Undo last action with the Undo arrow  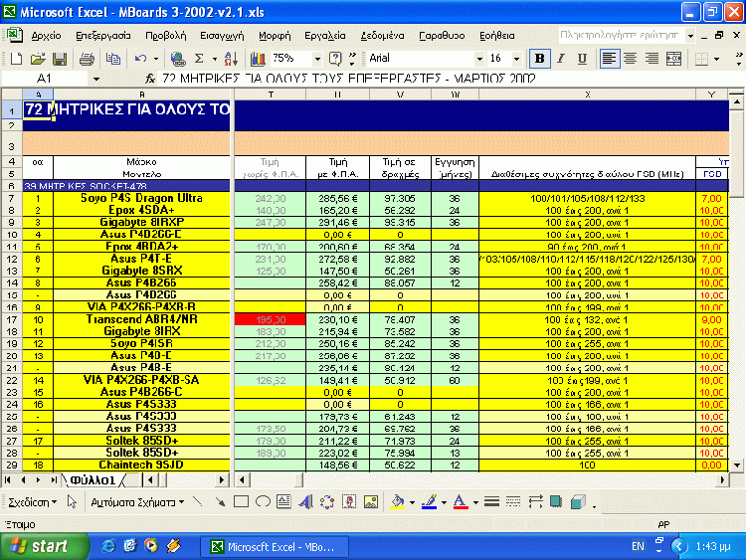(x=140, y=59)
